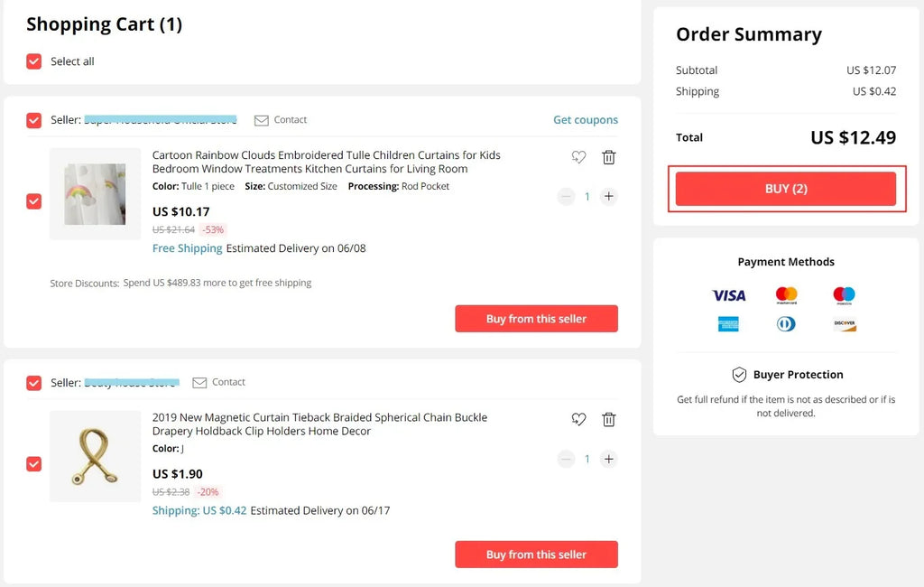Click the Visa payment logo
This screenshot has width=924, height=587.
click(728, 295)
